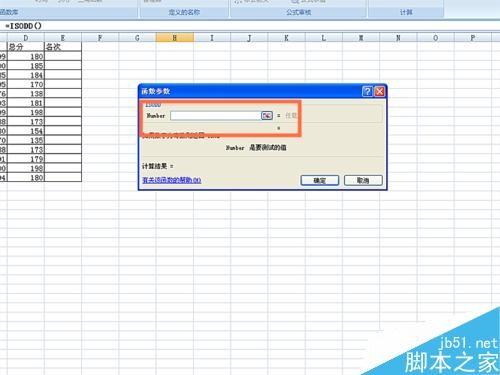Click the cell containing 181
Viewport: 500px width, 375px height.
[x=26, y=103]
